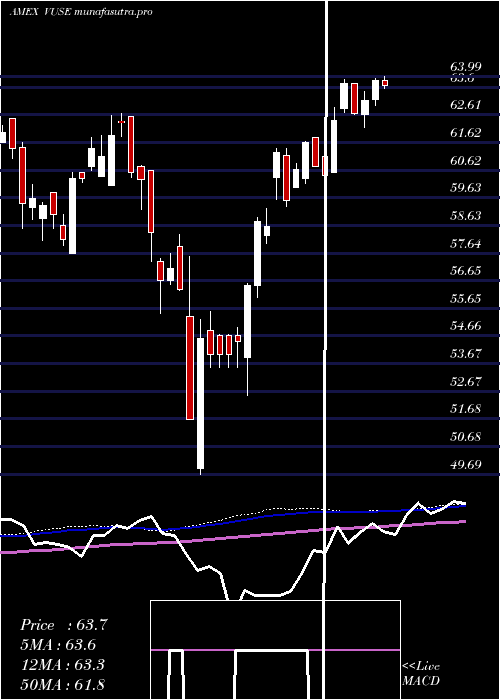The width and height of the screenshot is (500, 700).
Task: Select the 58.63 price axis label
Action: tap(466, 216)
